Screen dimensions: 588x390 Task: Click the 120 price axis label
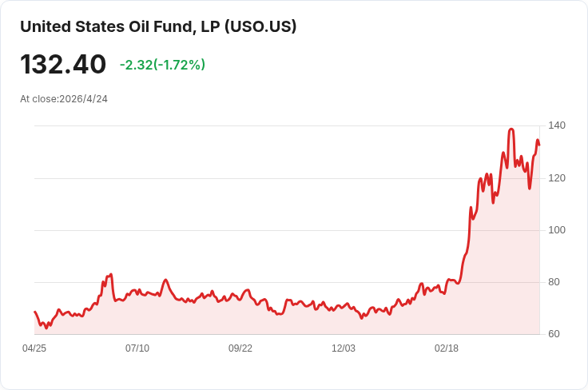point(557,178)
